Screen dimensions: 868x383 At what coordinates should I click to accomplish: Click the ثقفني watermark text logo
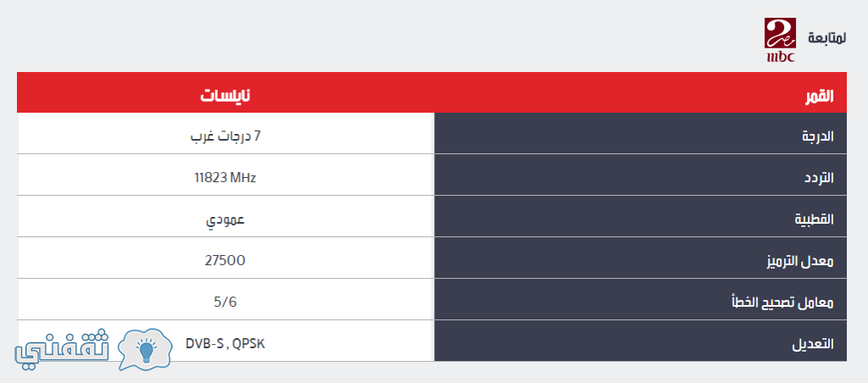[62, 352]
